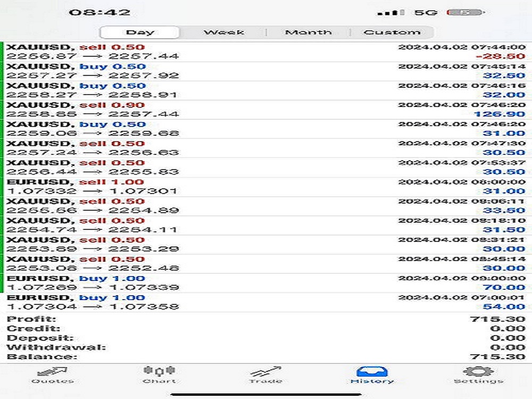The width and height of the screenshot is (532, 399).
Task: Open the XAUUSD buy 2258.27 → 2258.91 trade
Action: (x=266, y=90)
